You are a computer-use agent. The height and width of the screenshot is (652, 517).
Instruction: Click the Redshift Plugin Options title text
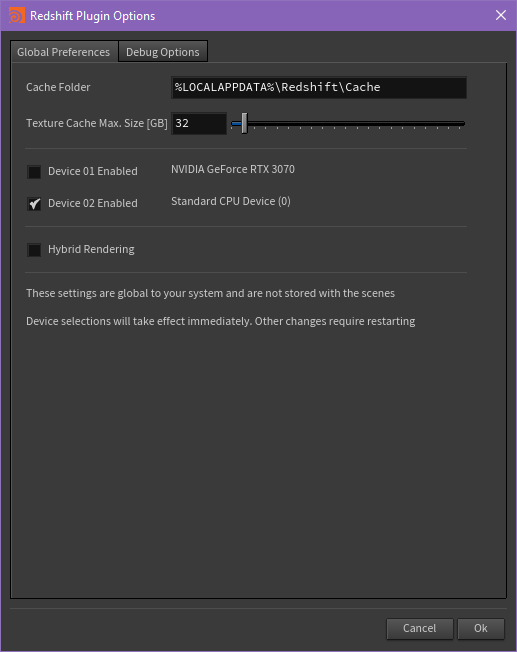[92, 16]
